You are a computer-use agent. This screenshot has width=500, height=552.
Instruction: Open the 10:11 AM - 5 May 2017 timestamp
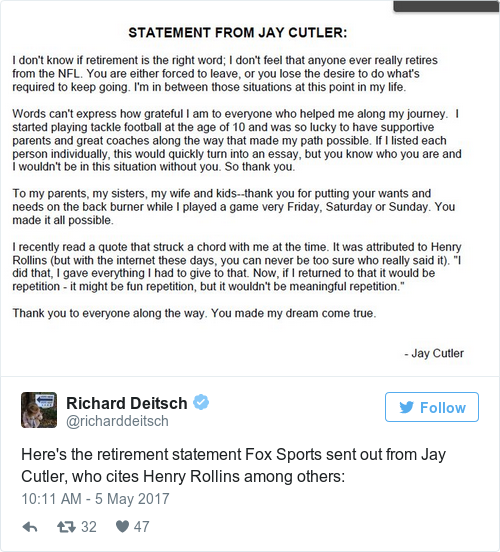point(95,499)
